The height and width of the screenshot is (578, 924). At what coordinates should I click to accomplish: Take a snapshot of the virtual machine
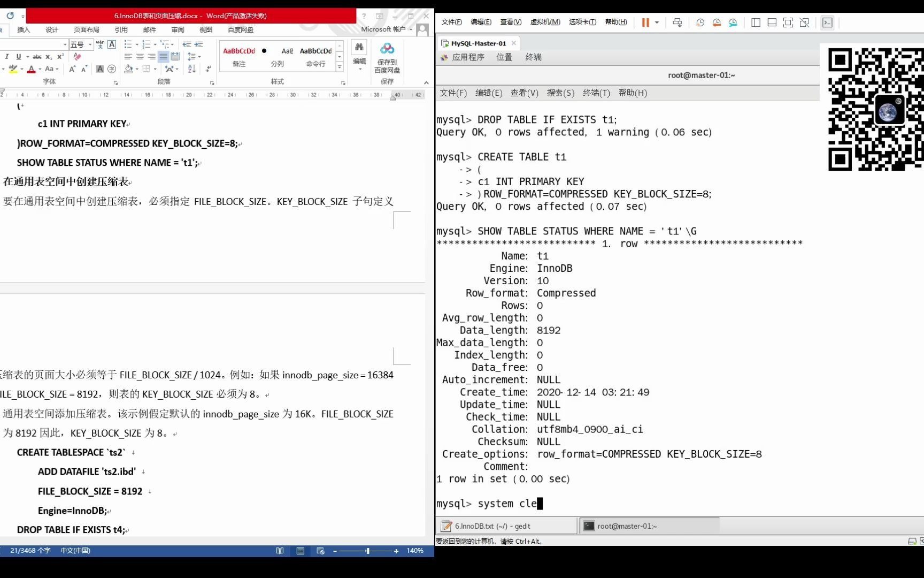click(700, 22)
